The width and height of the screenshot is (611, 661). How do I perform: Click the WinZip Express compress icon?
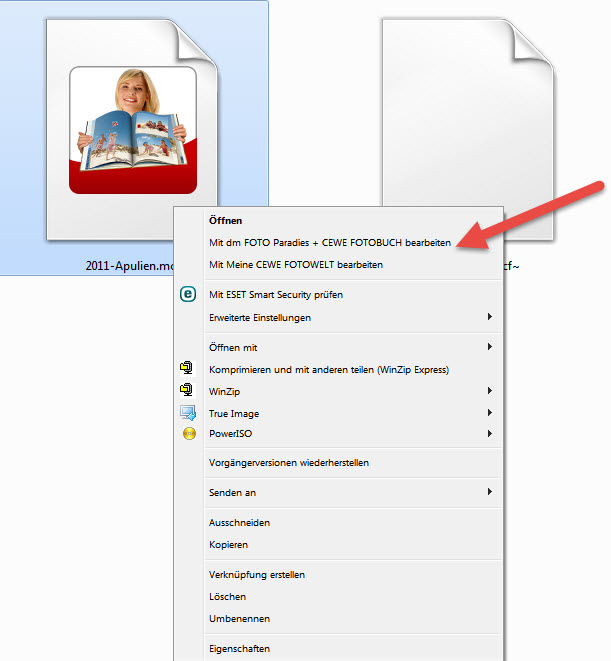186,368
